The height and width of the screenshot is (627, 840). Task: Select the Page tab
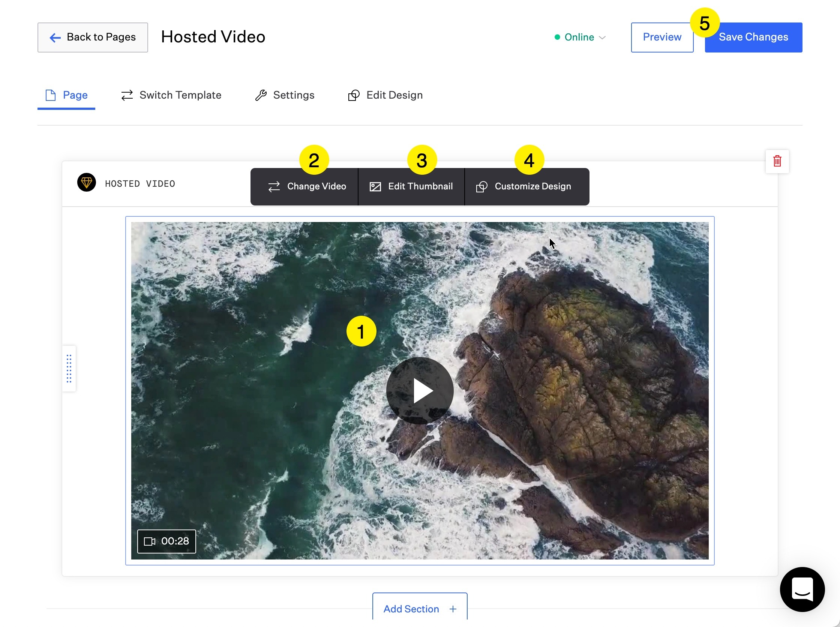(x=66, y=95)
